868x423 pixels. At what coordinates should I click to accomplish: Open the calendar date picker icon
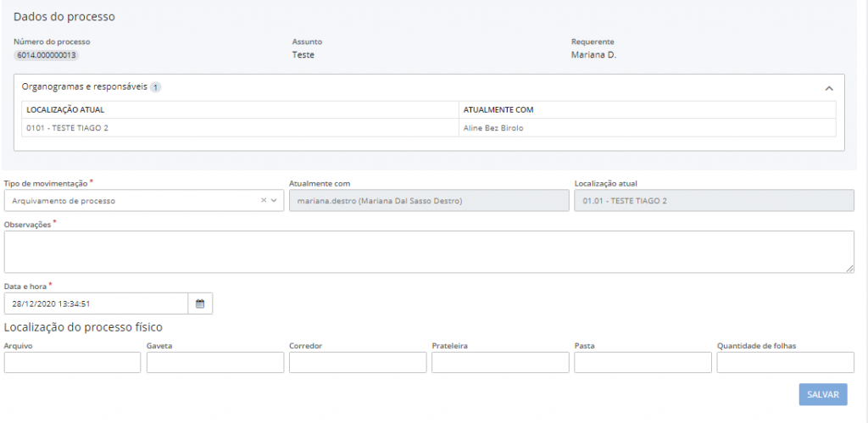tap(200, 303)
